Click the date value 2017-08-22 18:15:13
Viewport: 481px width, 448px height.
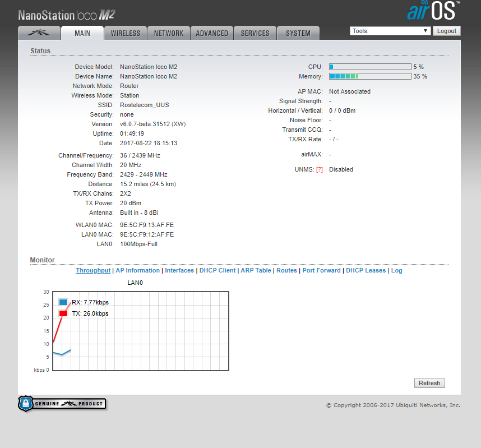[149, 143]
